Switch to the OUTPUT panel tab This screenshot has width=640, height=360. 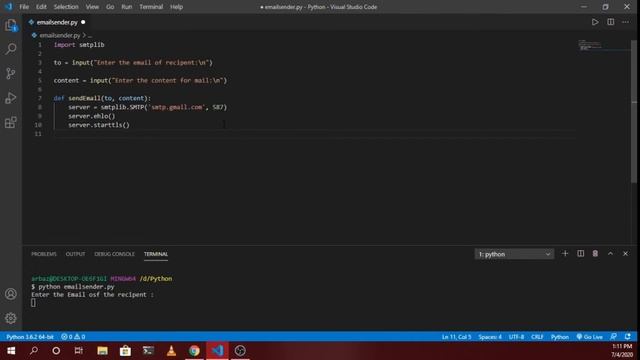pyautogui.click(x=76, y=254)
